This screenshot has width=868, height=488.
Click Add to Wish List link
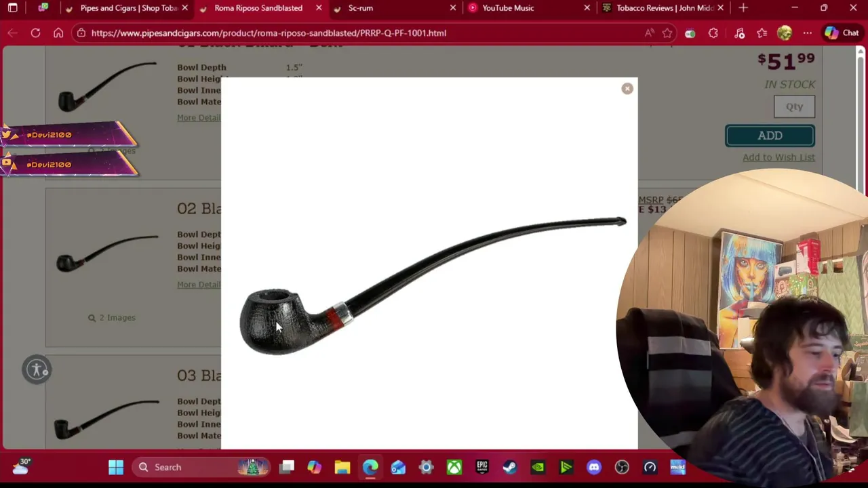coord(778,157)
